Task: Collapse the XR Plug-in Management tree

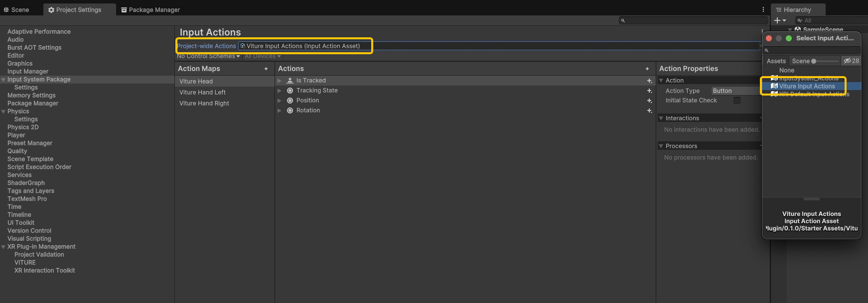Action: [x=3, y=247]
